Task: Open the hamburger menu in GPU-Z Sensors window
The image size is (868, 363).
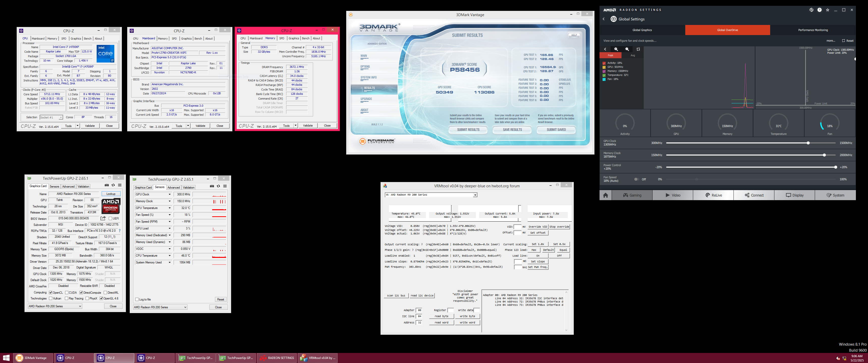Action: pyautogui.click(x=225, y=186)
